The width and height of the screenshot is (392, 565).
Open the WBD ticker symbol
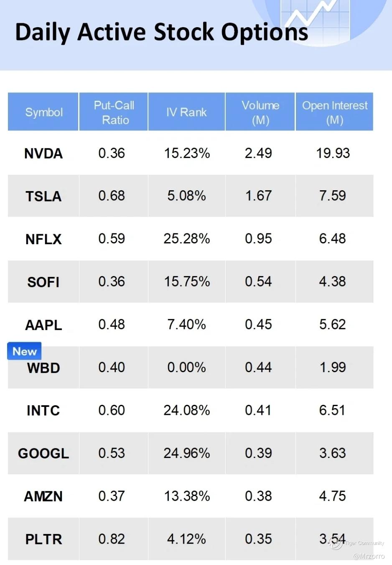pos(43,368)
